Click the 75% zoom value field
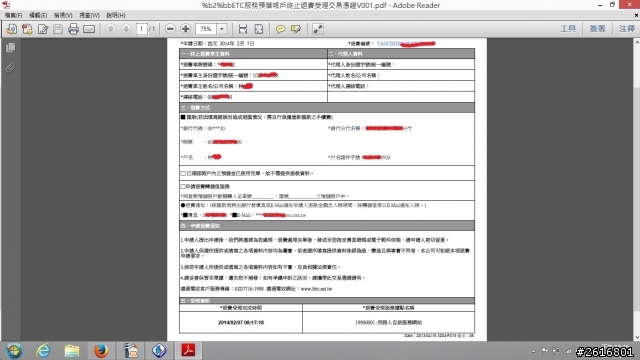 206,29
